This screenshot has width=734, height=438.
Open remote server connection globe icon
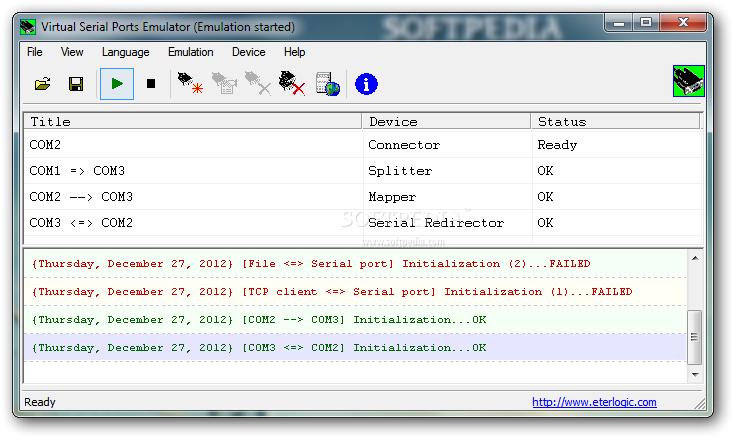point(327,84)
